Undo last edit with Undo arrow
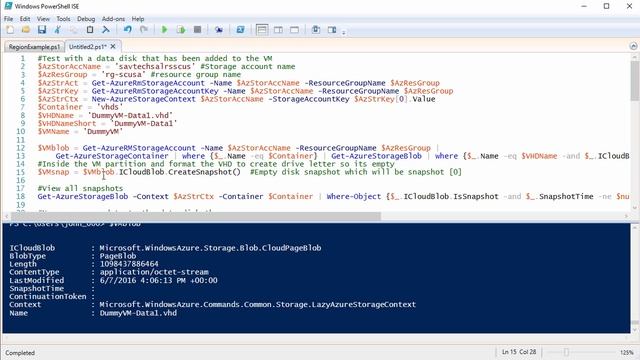This screenshot has width=640, height=360. [x=128, y=30]
